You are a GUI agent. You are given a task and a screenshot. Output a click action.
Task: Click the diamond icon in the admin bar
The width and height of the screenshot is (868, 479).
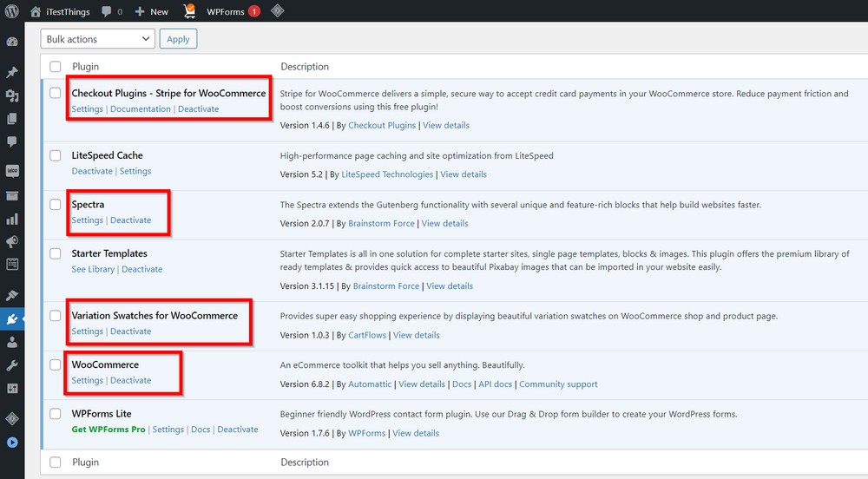click(278, 10)
